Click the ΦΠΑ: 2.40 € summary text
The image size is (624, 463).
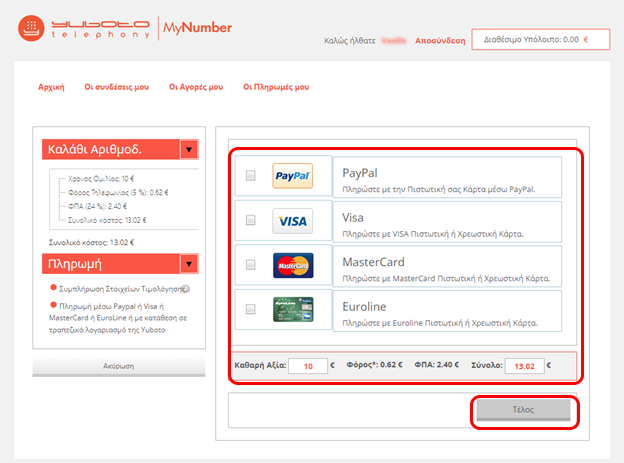(437, 365)
